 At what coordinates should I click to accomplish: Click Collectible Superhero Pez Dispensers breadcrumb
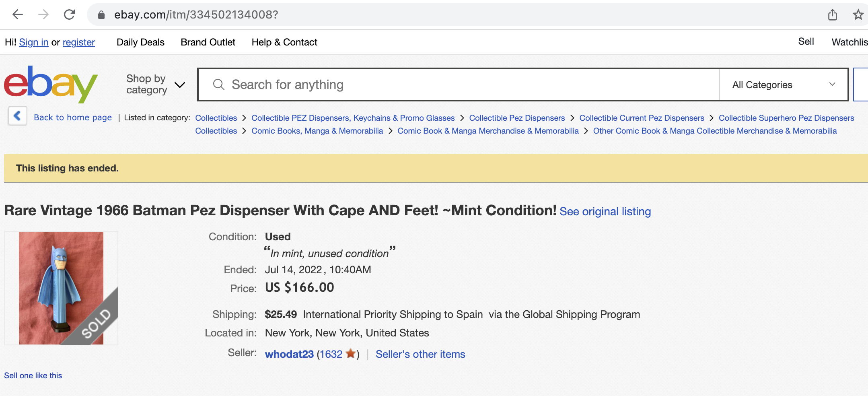[x=786, y=118]
